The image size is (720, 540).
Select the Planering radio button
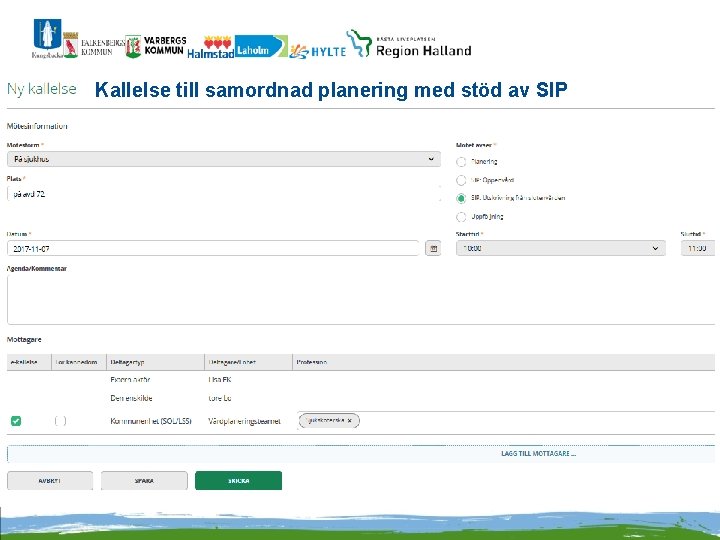pyautogui.click(x=461, y=162)
